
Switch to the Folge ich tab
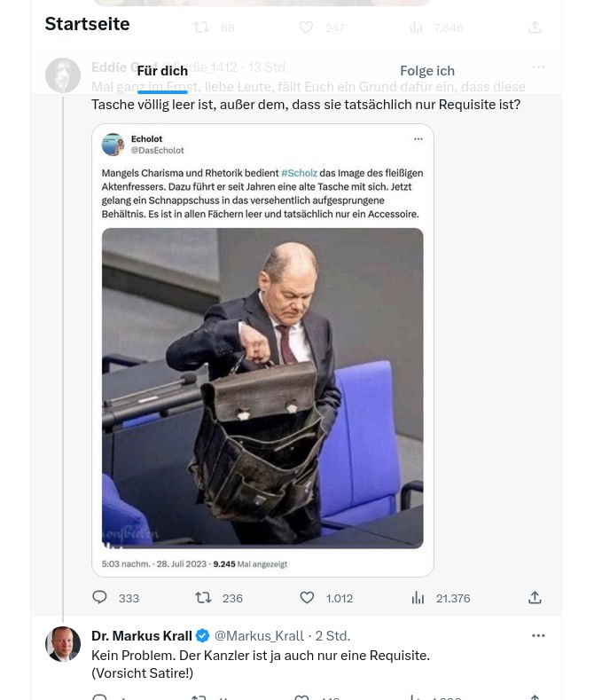[x=427, y=71]
